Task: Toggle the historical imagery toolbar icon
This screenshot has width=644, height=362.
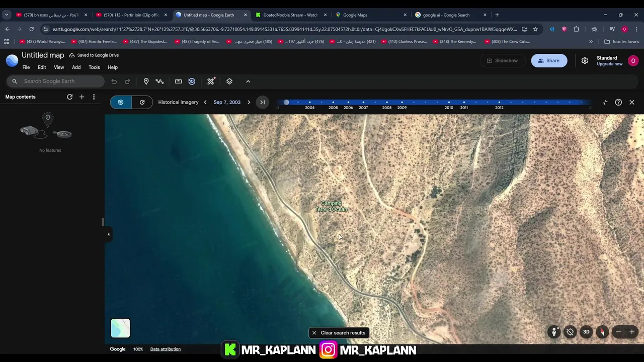Action: 192,81
